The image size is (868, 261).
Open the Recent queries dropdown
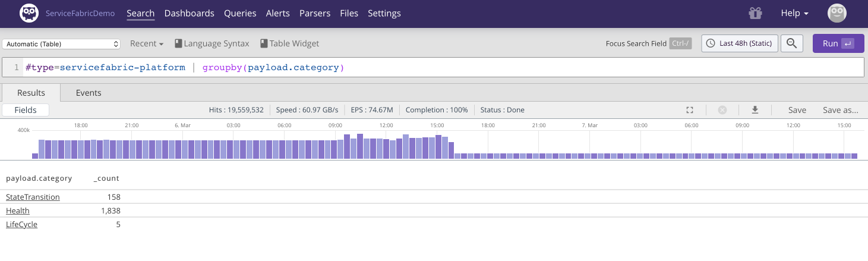click(147, 43)
